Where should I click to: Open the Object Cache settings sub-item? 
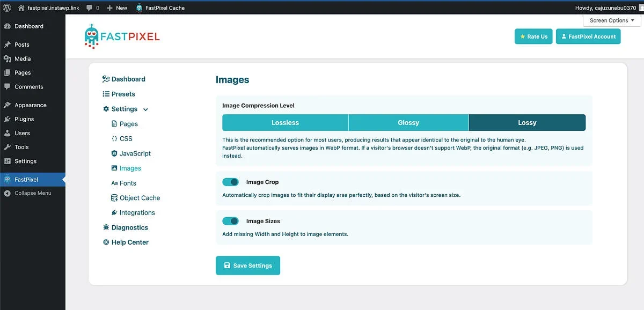136,198
